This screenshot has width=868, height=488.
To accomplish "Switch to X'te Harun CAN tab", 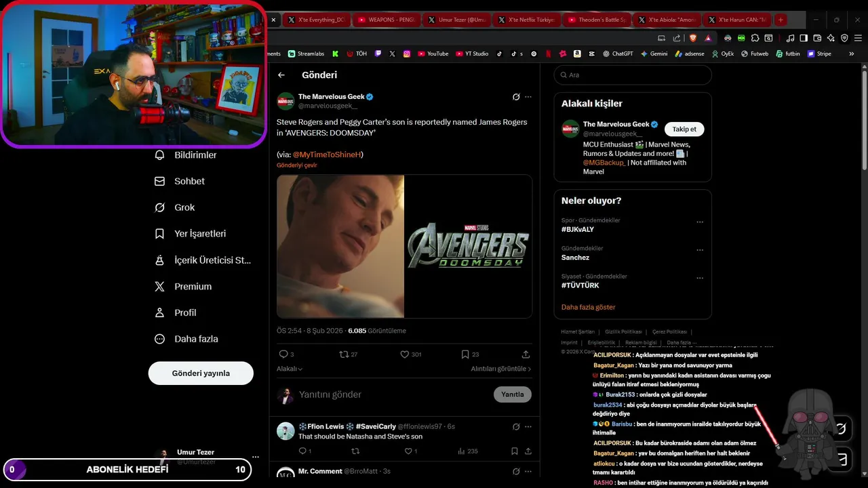I will coord(736,20).
